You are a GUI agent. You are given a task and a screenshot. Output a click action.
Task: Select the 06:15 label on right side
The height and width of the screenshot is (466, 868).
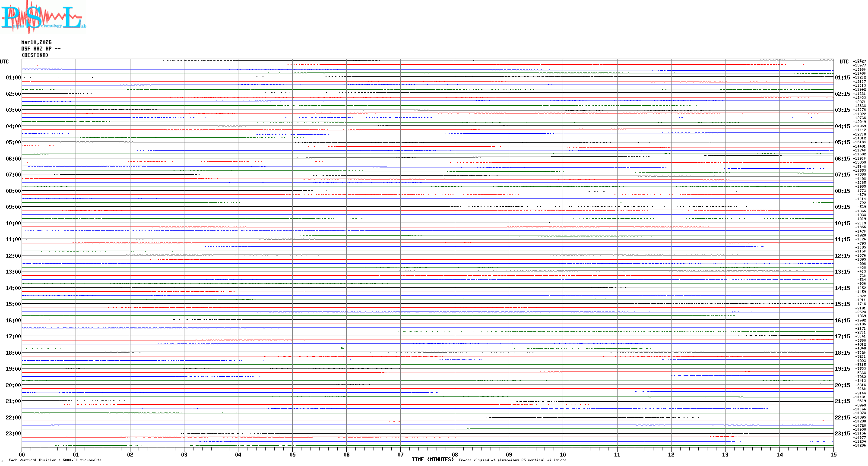click(842, 159)
